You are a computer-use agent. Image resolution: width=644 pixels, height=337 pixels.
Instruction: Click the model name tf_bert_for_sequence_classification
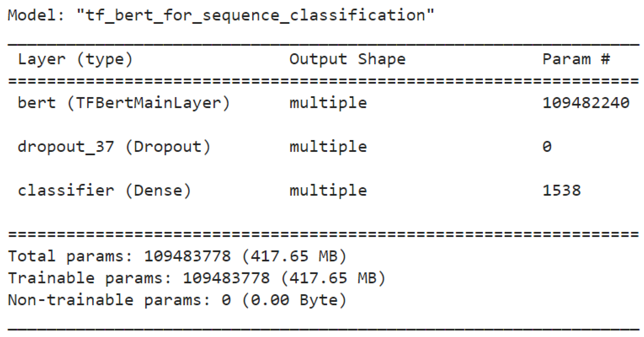coord(255,15)
